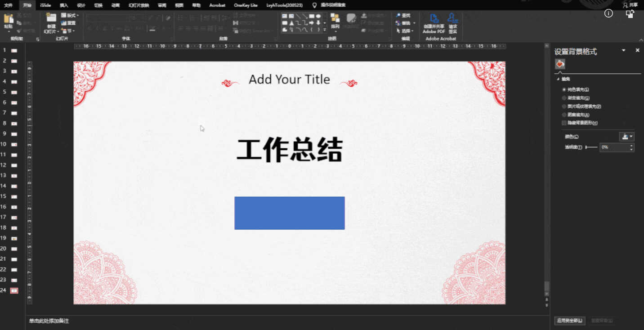
Task: Select the text box shape in shapes gallery
Action: 285,16
